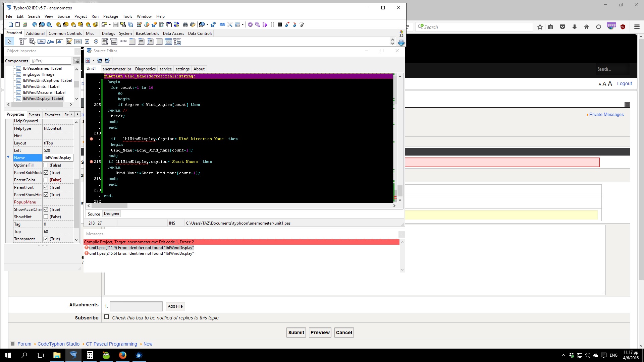Open CT Pascal Programming breadcrumb link

(111, 344)
